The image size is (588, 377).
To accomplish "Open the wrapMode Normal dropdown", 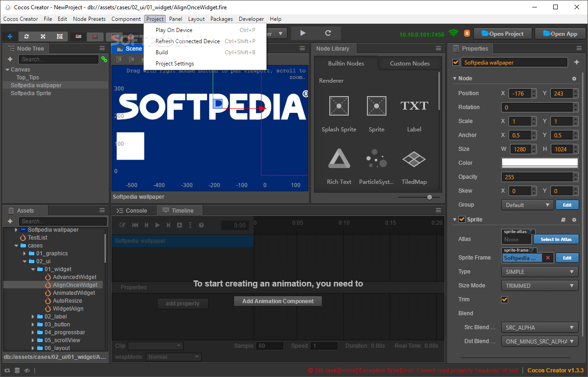I will [174, 357].
